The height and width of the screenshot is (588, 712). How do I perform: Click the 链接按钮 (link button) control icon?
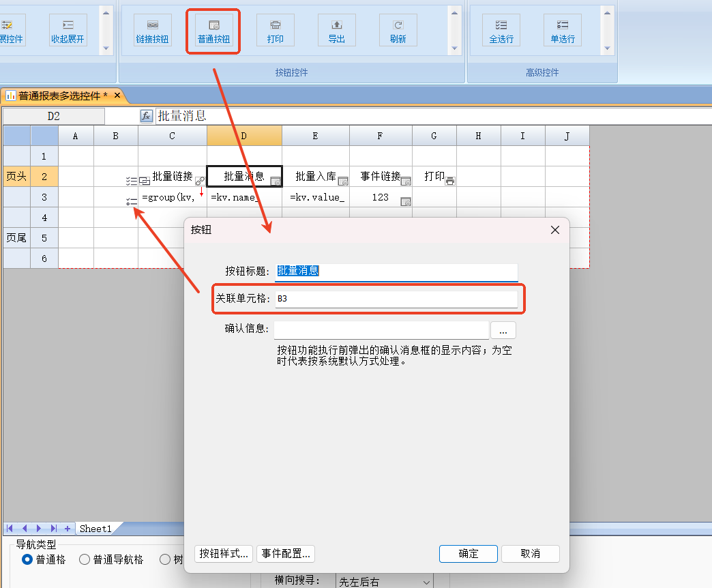(x=152, y=31)
